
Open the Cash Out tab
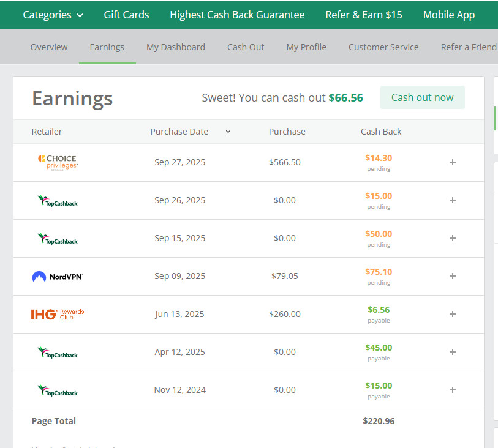(246, 47)
